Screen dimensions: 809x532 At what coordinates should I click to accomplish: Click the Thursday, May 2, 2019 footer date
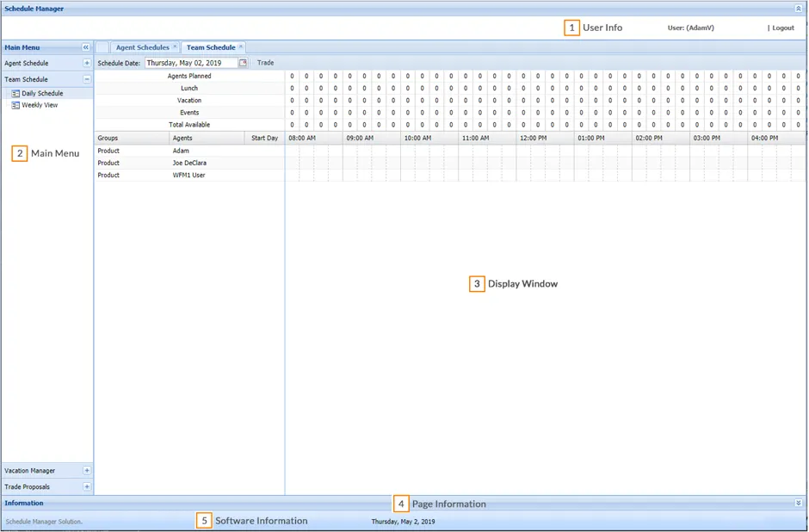point(403,522)
